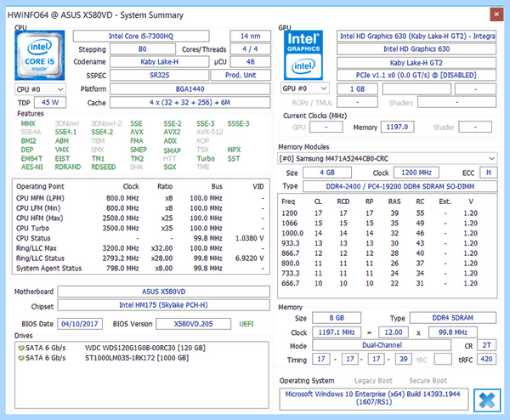Image resolution: width=510 pixels, height=420 pixels.
Task: Click the Prod. Unit field
Action: click(241, 75)
